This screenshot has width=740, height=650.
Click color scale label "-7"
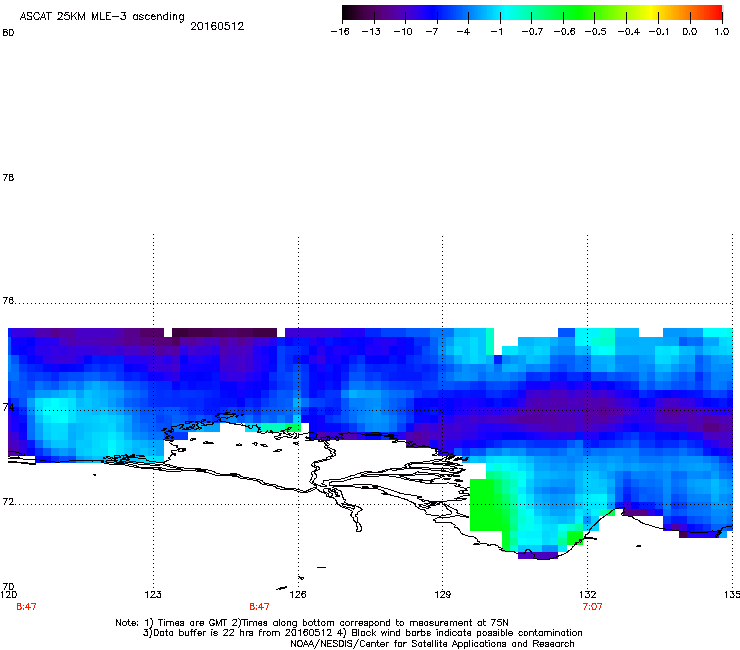tap(431, 32)
